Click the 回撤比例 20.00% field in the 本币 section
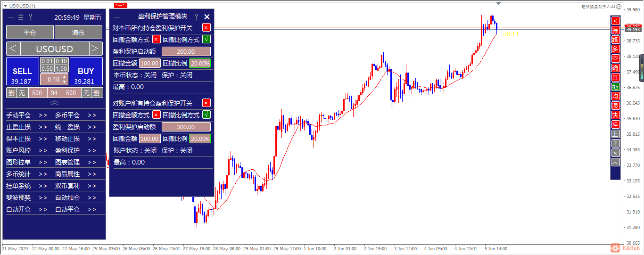Image resolution: width=644 pixels, height=255 pixels. (200, 63)
